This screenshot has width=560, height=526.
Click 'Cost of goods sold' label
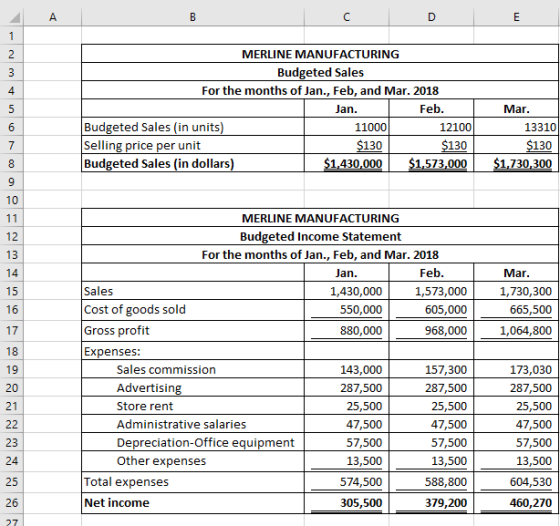(x=135, y=309)
